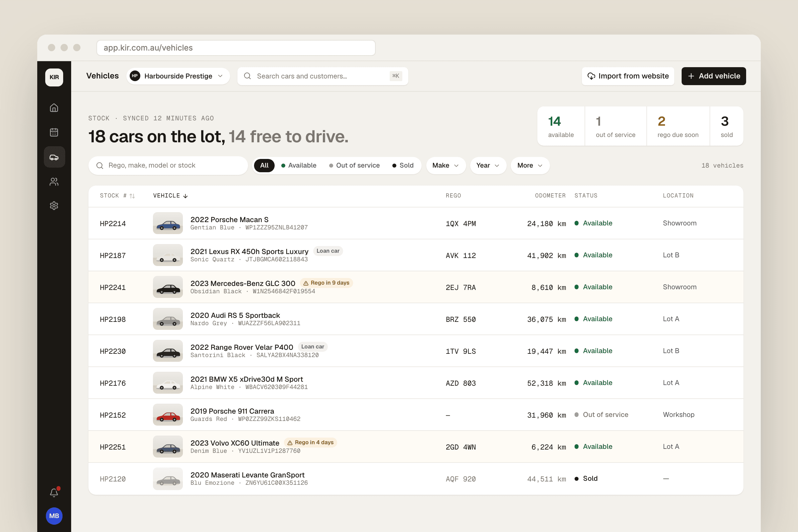Select the Vehicles car sidebar icon
Screen dimensions: 798x532
[x=54, y=157]
